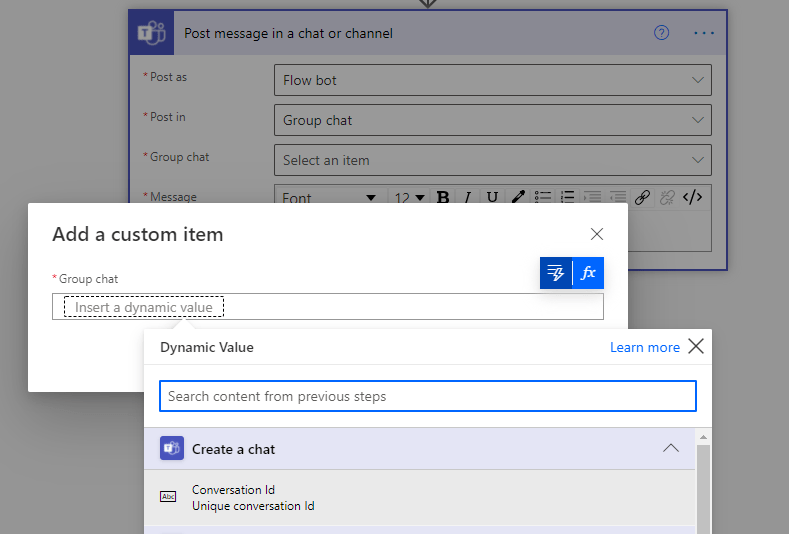Viewport: 789px width, 534px height.
Task: Switch message editor to code view
Action: tap(692, 197)
